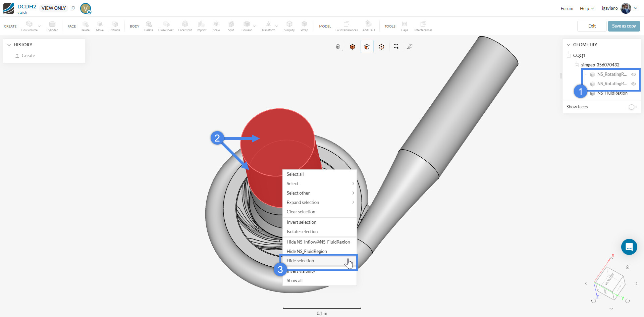Open the Help dropdown menu
The image size is (644, 317).
586,8
